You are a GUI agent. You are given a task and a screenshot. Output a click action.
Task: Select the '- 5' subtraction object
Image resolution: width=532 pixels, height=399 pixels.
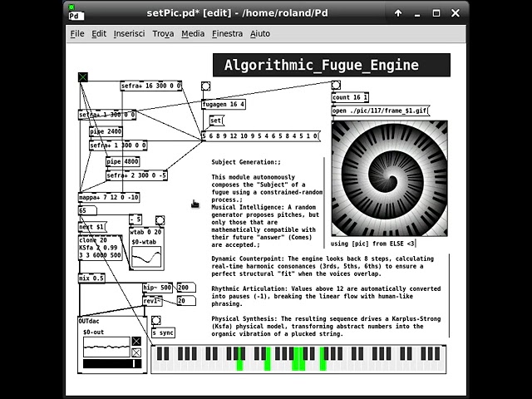pyautogui.click(x=135, y=219)
